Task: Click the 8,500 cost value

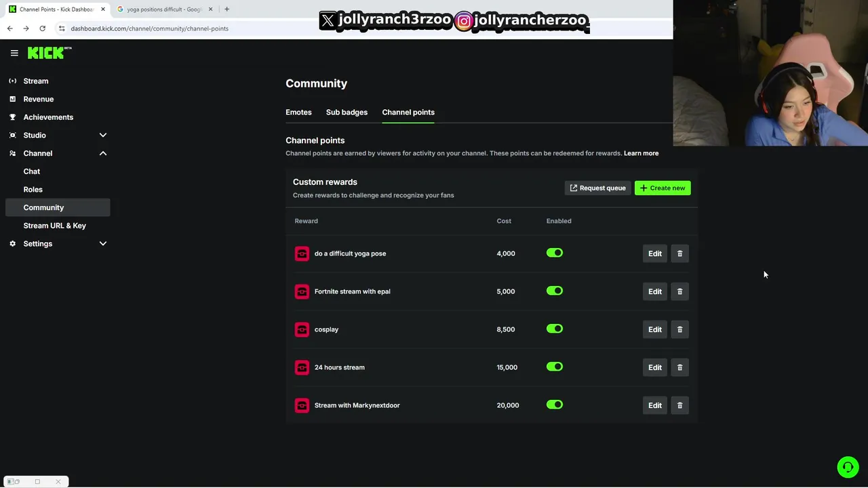Action: pos(506,329)
